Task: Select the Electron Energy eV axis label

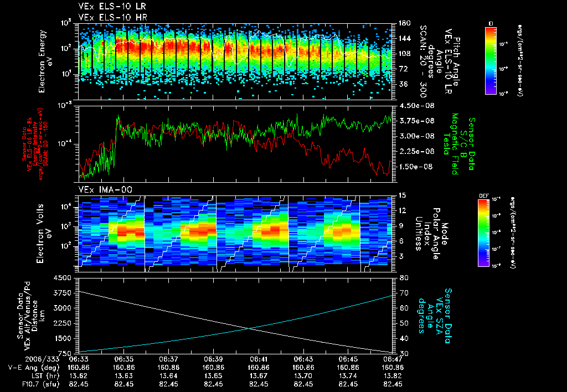Action: (46, 61)
